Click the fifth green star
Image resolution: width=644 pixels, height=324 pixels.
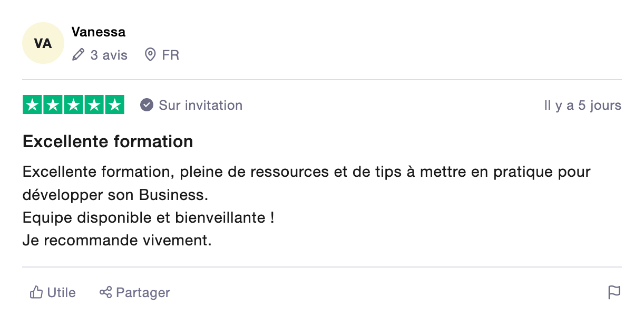[x=114, y=105]
